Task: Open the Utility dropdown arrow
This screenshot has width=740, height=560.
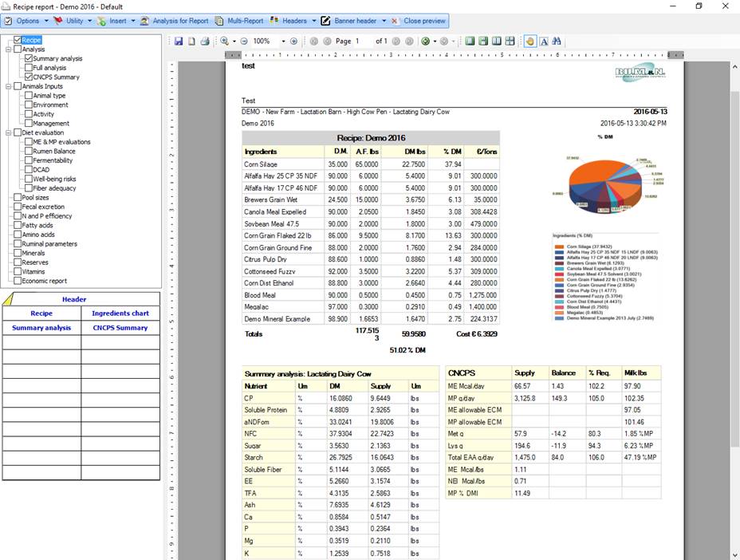Action: 89,21
